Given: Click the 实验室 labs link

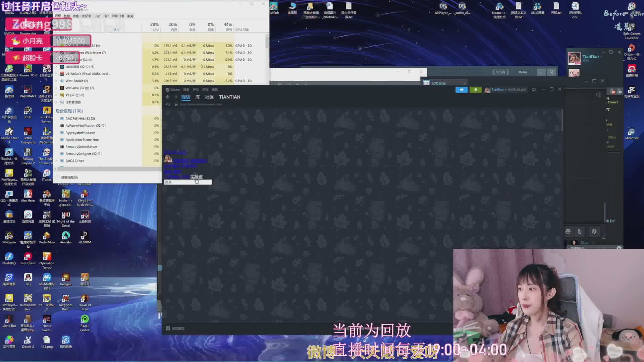Looking at the screenshot, I should point(196,176).
